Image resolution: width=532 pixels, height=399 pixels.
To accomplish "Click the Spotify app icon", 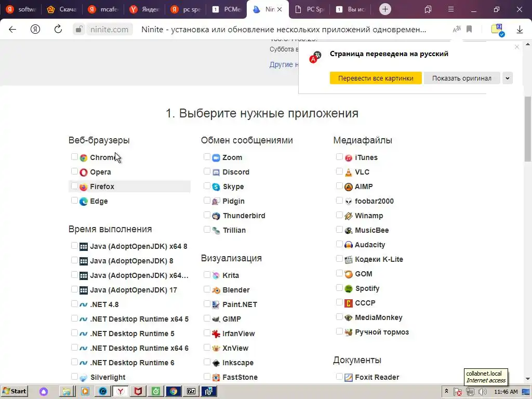I will [x=349, y=289].
